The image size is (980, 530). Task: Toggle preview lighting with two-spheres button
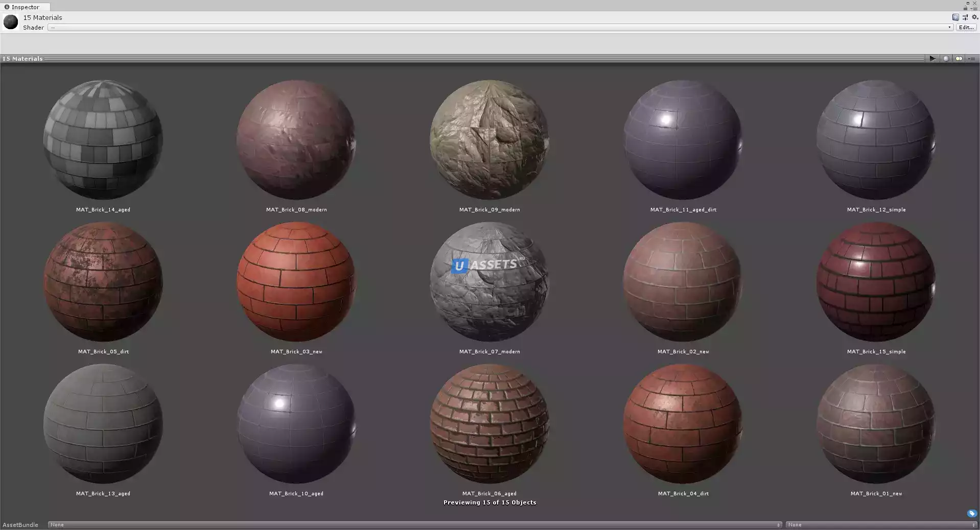pos(959,59)
